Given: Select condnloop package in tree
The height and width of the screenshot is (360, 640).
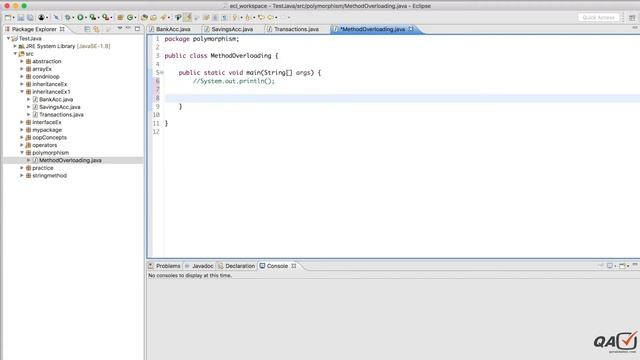Looking at the screenshot, I should 46,77.
